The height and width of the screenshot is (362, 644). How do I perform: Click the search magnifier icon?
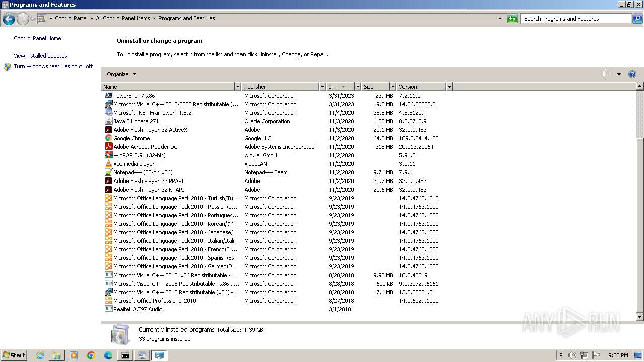point(637,19)
